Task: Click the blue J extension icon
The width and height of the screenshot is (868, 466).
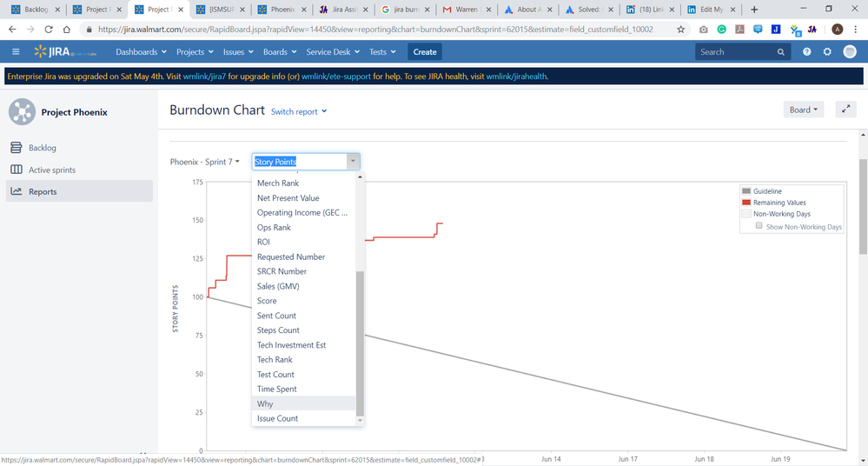Action: (x=776, y=30)
